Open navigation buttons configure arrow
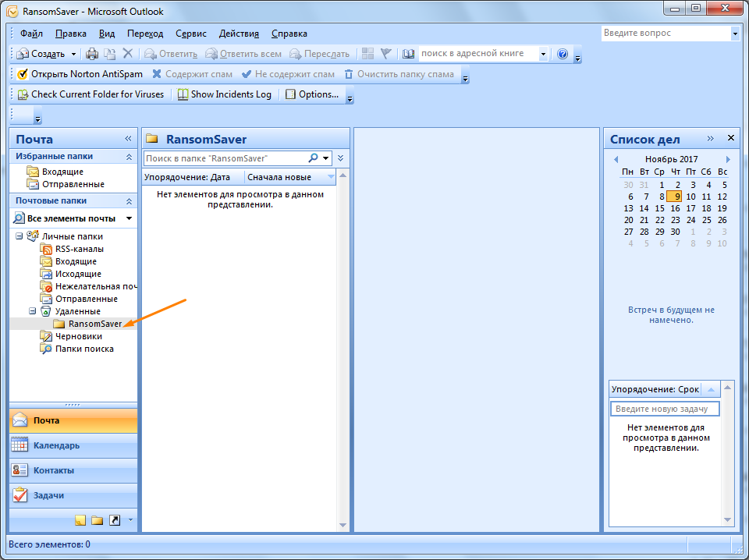This screenshot has height=560, width=749. [130, 520]
